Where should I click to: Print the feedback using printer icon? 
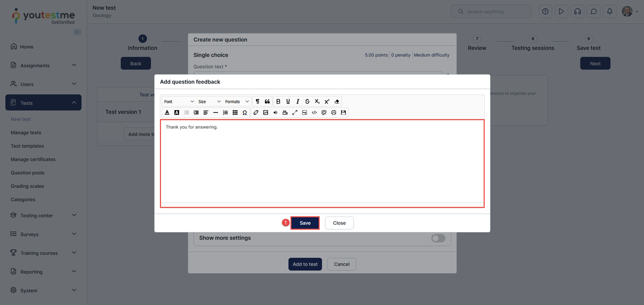click(x=334, y=113)
